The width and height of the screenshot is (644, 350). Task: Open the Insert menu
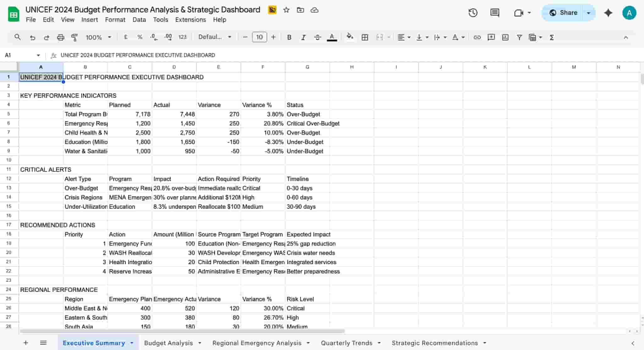[x=90, y=19]
